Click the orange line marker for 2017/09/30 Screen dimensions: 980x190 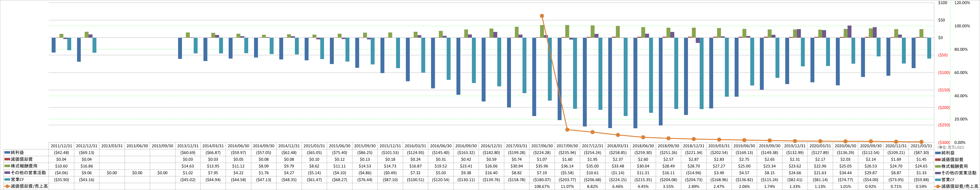point(567,130)
